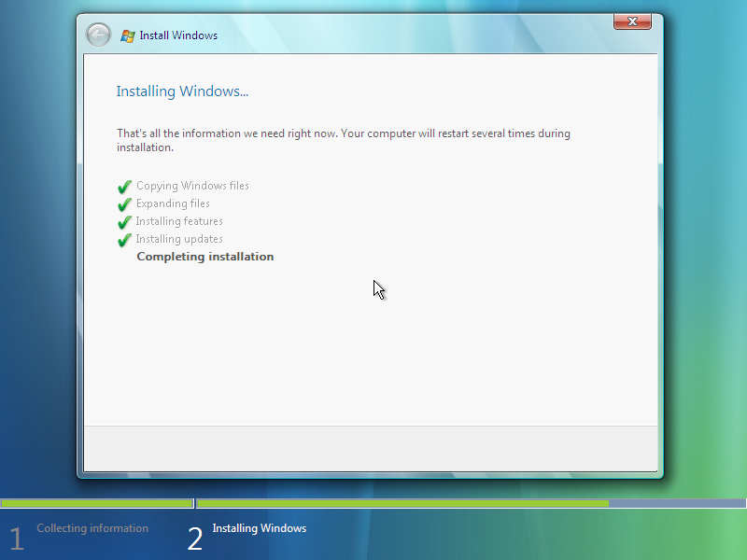Click the step number 1 indicator

click(16, 538)
